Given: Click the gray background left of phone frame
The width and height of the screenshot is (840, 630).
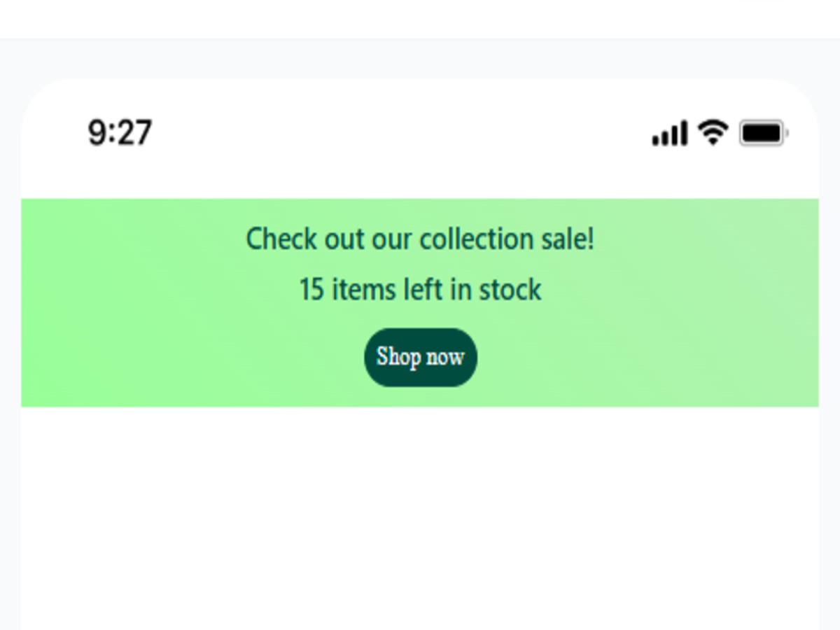Looking at the screenshot, I should click(10, 350).
